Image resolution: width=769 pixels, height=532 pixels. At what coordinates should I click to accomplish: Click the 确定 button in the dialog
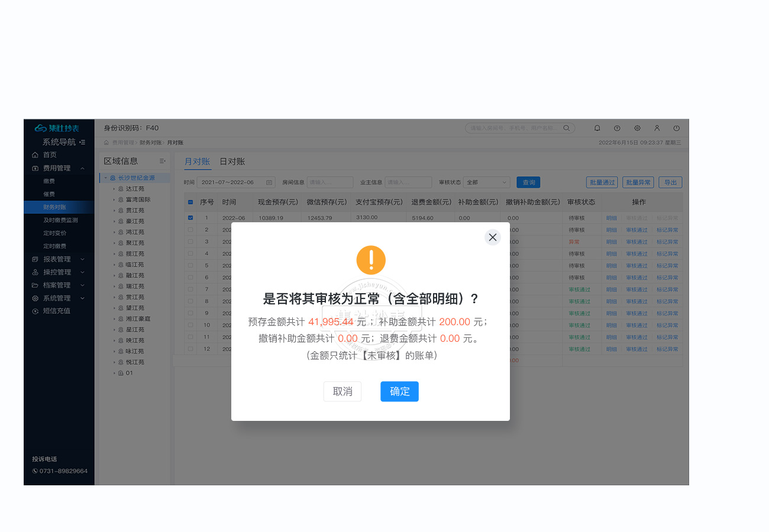[399, 391]
